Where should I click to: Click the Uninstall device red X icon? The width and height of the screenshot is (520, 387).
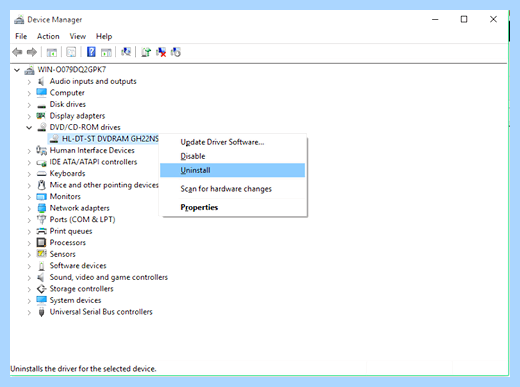coord(161,52)
